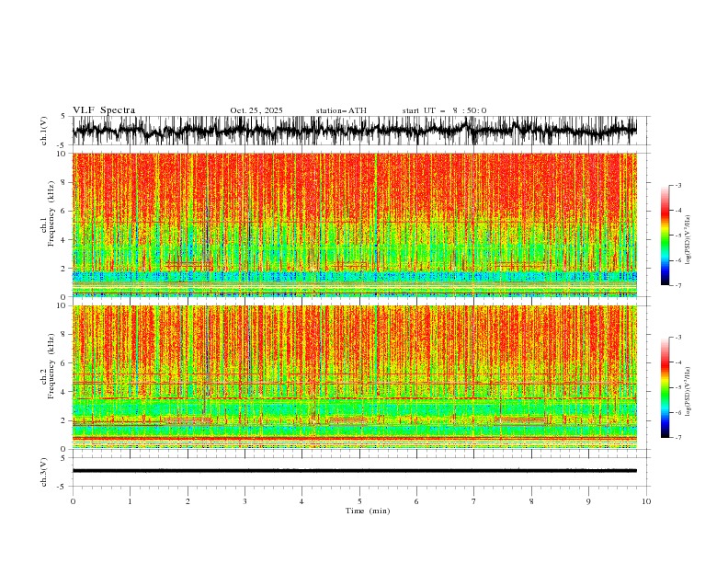Click the ch.1 spectrogram plot area
Image resolution: width=728 pixels, height=563 pixels.
click(355, 224)
